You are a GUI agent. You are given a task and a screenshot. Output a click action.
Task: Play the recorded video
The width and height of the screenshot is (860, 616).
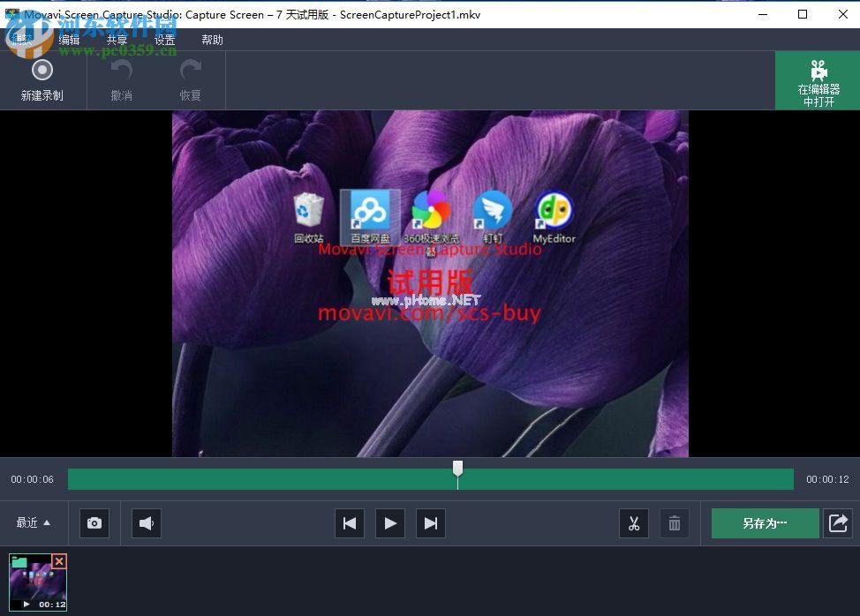pos(390,523)
